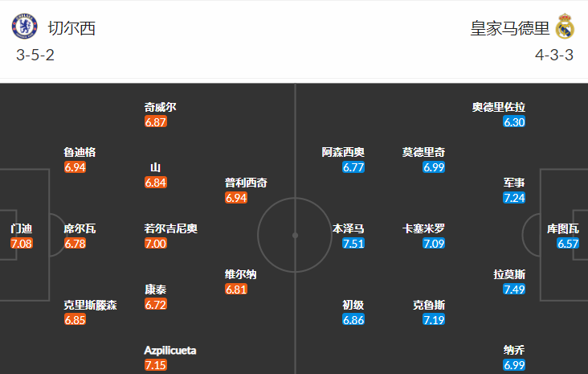Select player 克里斯滕森 in defense
Viewport: 588px width, 374px height.
coord(91,305)
